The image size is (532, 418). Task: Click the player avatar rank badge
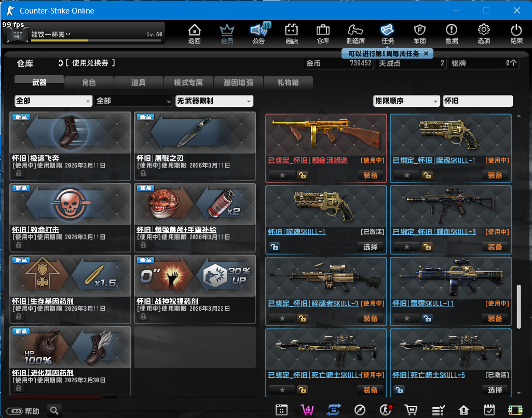(x=17, y=34)
